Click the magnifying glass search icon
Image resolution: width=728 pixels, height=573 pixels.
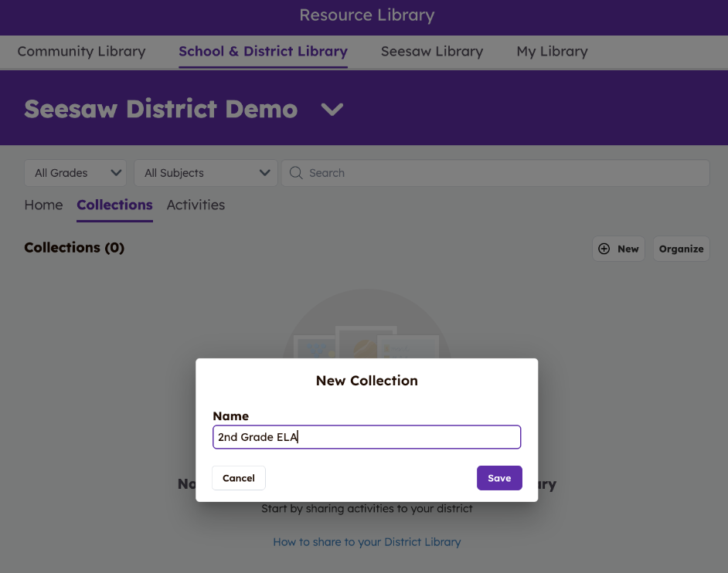(x=295, y=173)
